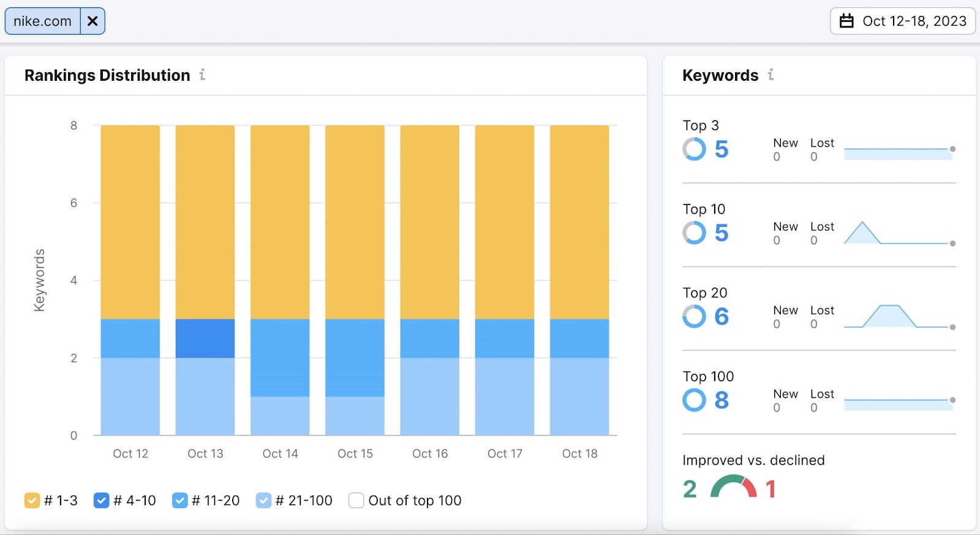Open the Oct 12-18, 2023 date range dropdown
This screenshot has height=535, width=980.
pos(902,21)
